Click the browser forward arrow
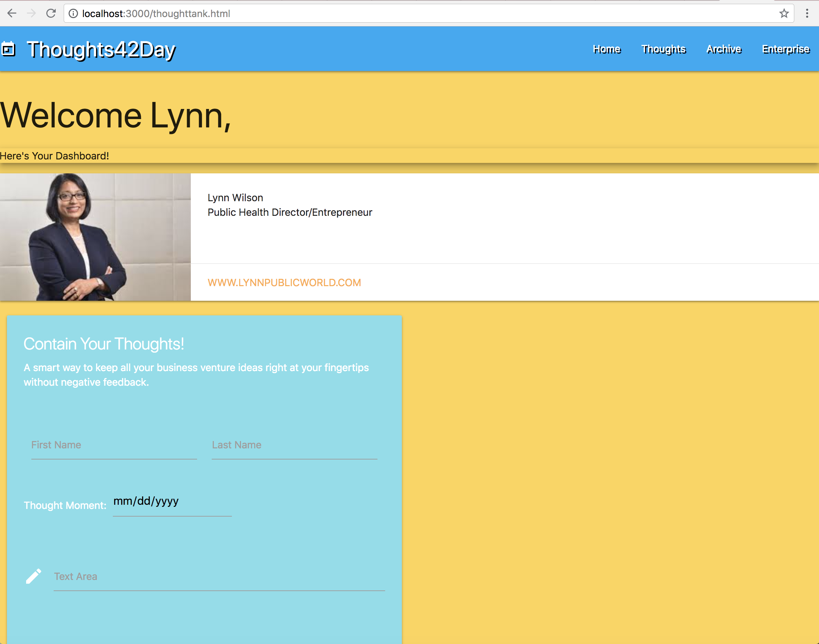The height and width of the screenshot is (644, 819). pyautogui.click(x=31, y=14)
